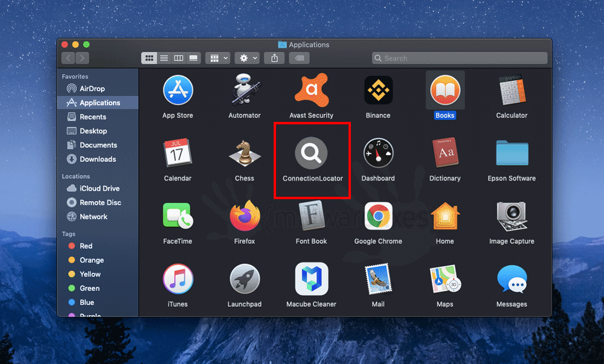This screenshot has width=604, height=364.
Task: Click the Calculator app icon
Action: tap(512, 90)
